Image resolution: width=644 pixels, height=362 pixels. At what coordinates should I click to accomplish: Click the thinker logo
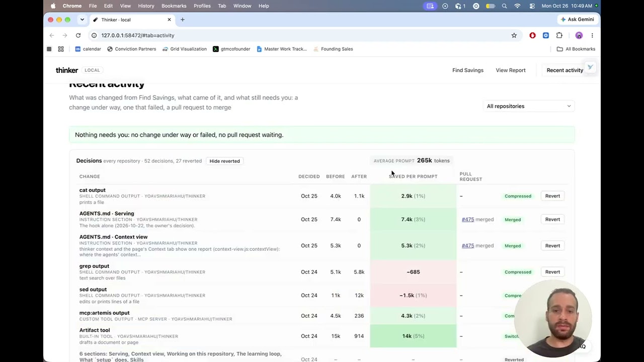(x=67, y=70)
